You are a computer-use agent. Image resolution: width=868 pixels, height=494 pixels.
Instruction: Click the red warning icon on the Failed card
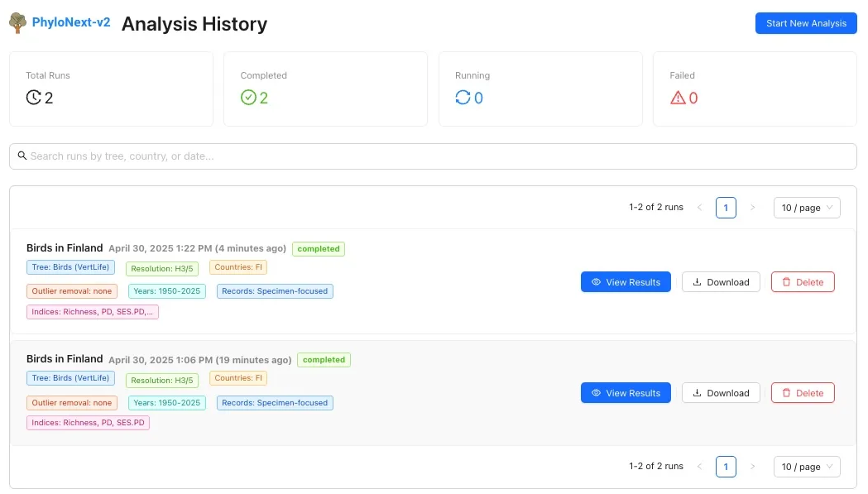click(x=676, y=98)
